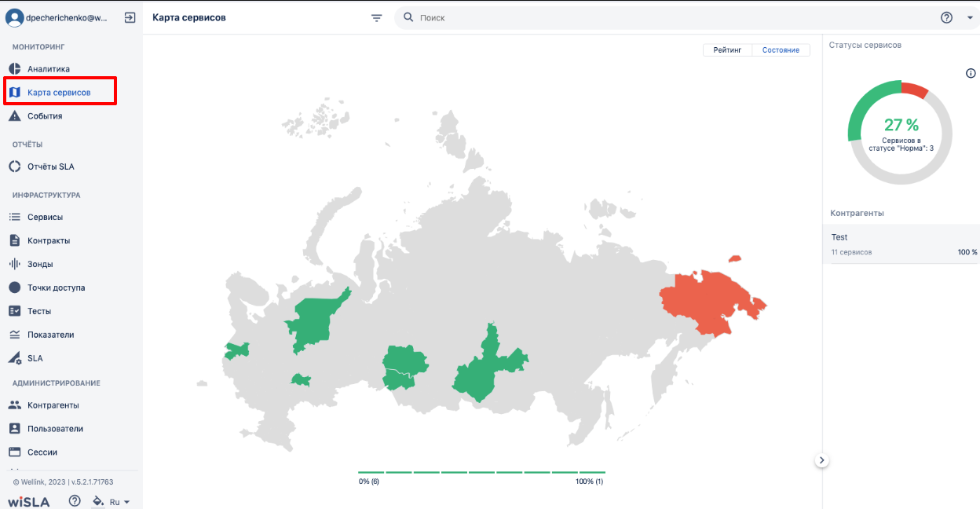Image resolution: width=980 pixels, height=509 pixels.
Task: Open the filter icon in header
Action: click(x=377, y=17)
